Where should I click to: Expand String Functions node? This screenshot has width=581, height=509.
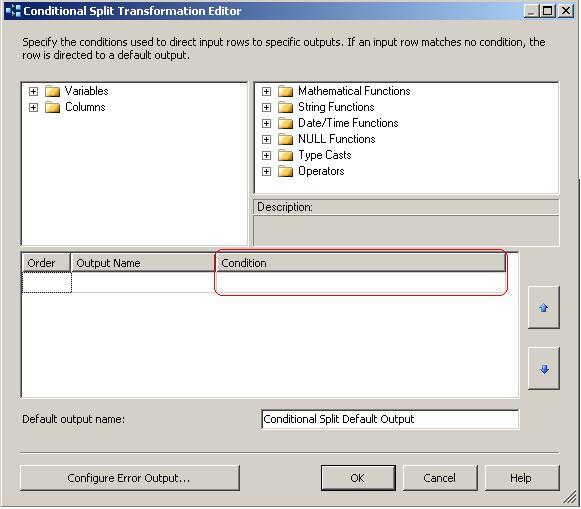[266, 107]
